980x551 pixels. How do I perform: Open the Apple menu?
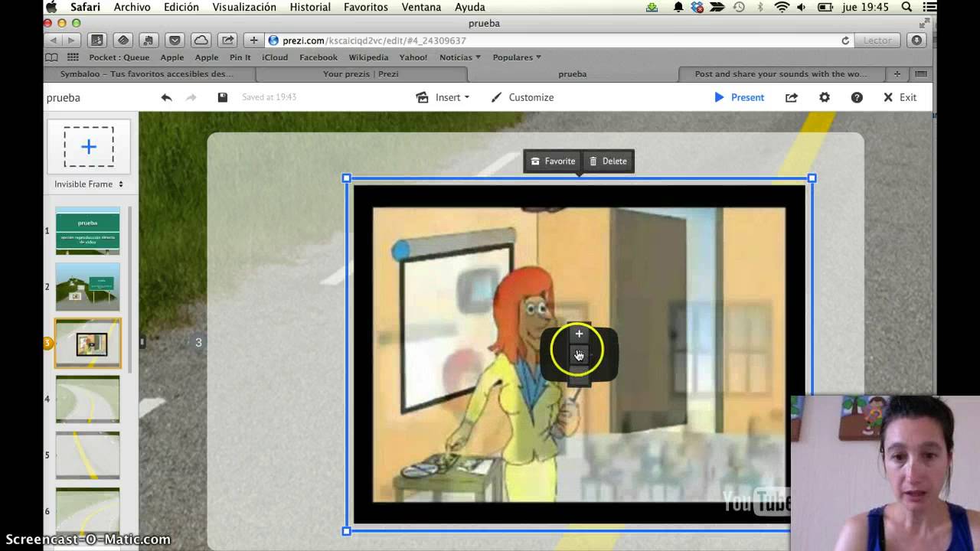tap(51, 7)
